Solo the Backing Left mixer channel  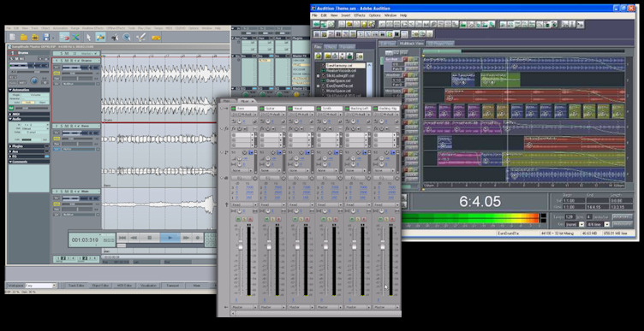(x=358, y=219)
